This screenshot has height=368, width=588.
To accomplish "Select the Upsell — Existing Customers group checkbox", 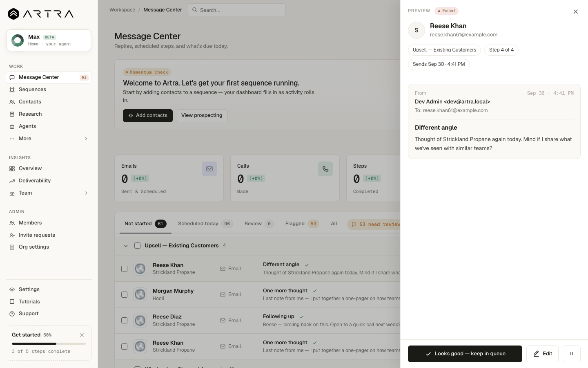I will tap(137, 246).
